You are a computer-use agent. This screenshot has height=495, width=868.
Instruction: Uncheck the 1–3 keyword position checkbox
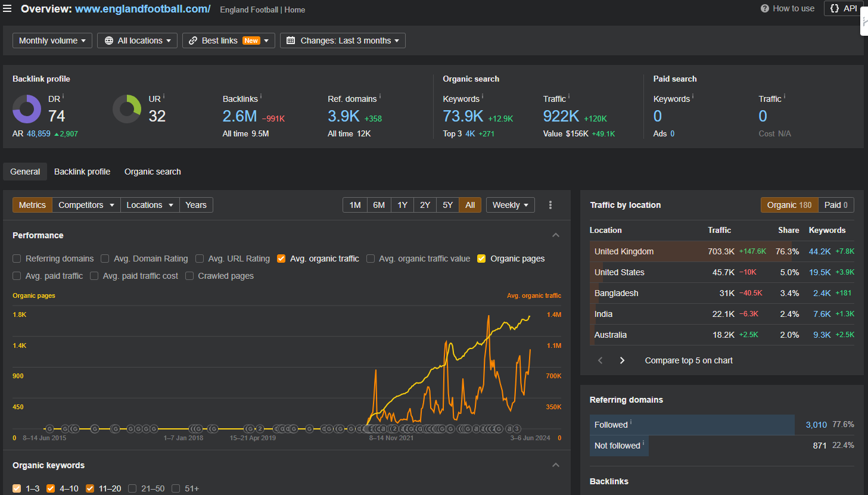click(17, 488)
